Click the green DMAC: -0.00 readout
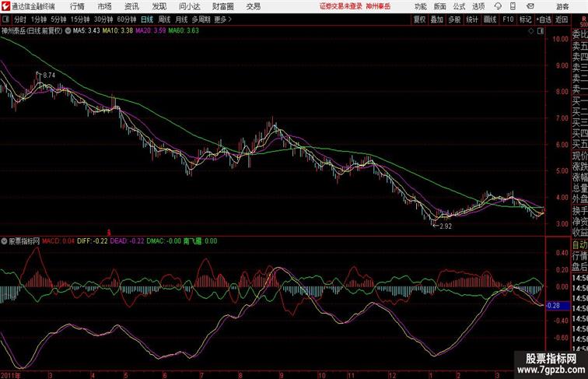The width and height of the screenshot is (588, 379). click(164, 241)
